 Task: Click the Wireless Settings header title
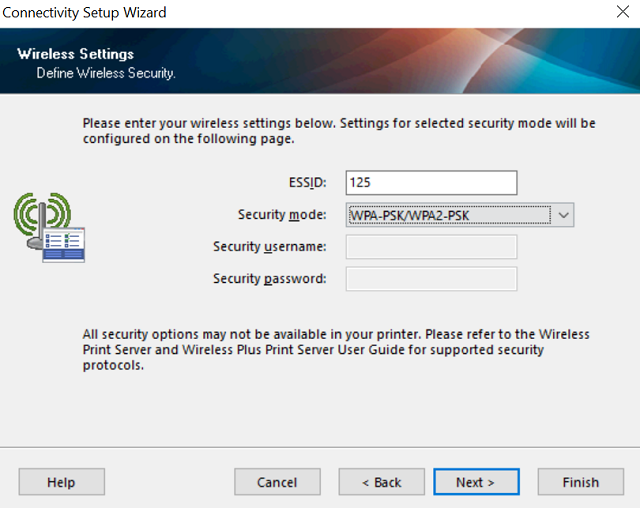click(x=75, y=54)
